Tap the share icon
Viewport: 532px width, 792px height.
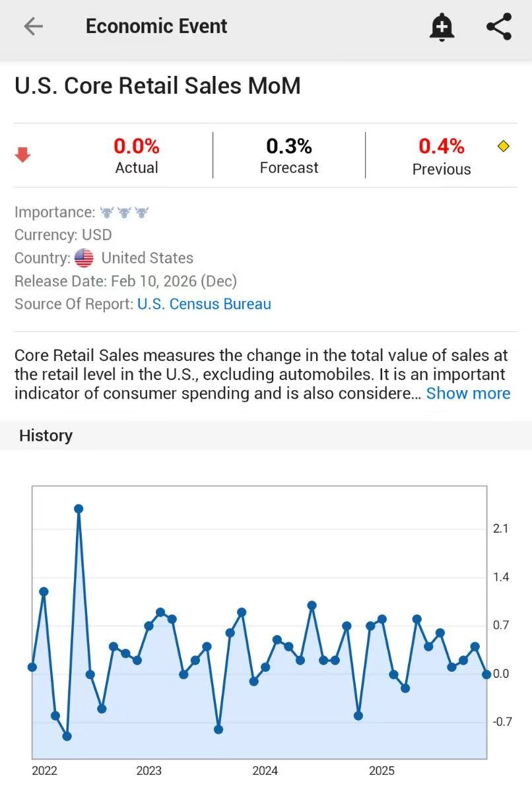click(x=499, y=27)
